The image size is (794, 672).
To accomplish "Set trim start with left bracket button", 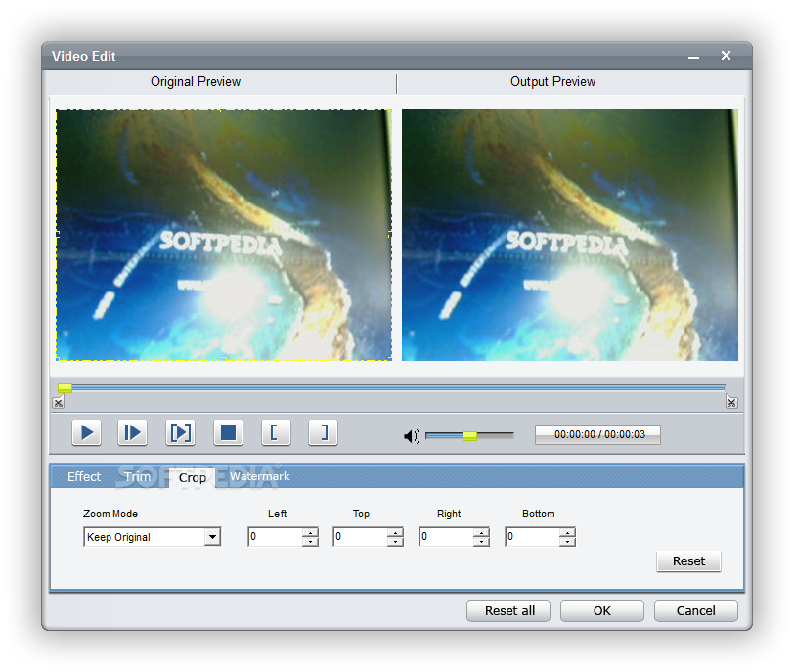I will click(x=276, y=433).
